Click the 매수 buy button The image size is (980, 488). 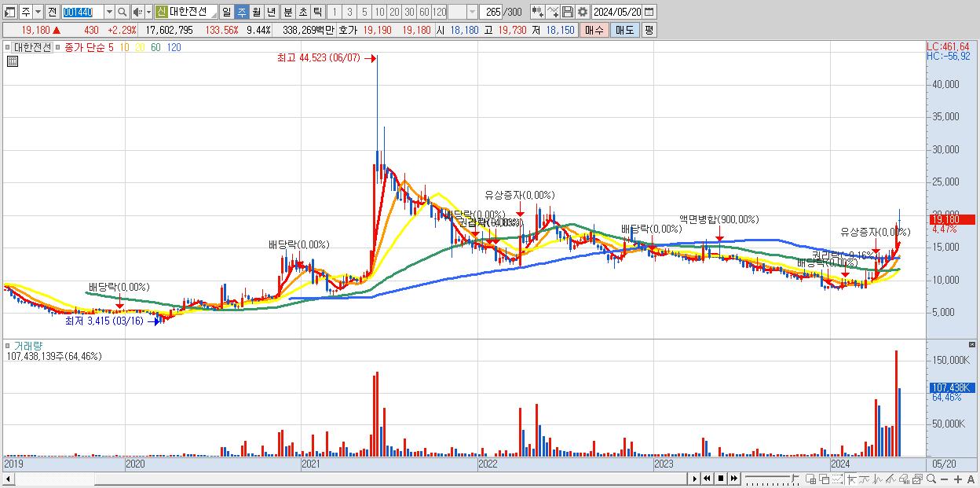pos(594,30)
